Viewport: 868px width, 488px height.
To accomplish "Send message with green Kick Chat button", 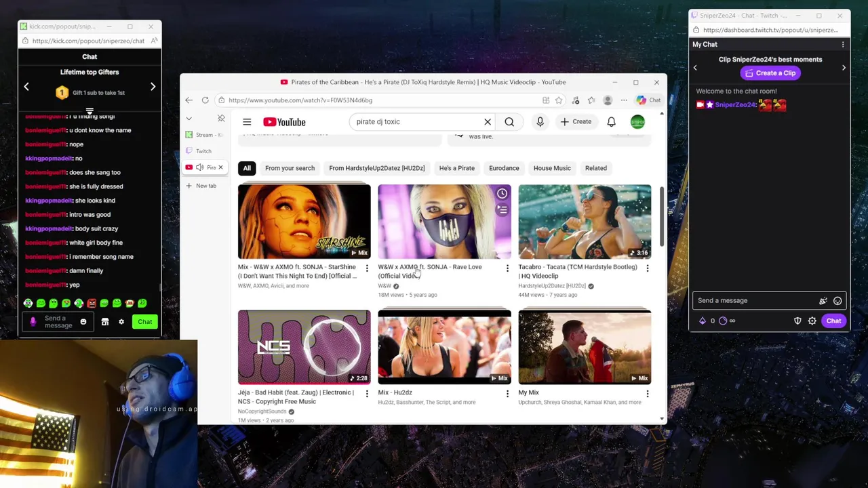I will [x=145, y=322].
